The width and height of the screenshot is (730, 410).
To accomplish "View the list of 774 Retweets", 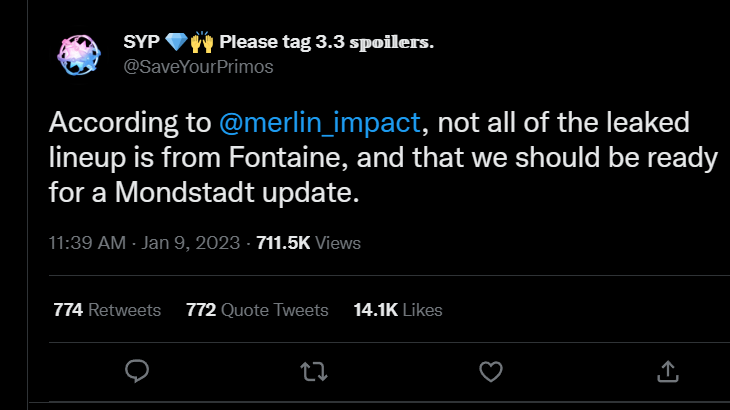I will click(x=107, y=310).
